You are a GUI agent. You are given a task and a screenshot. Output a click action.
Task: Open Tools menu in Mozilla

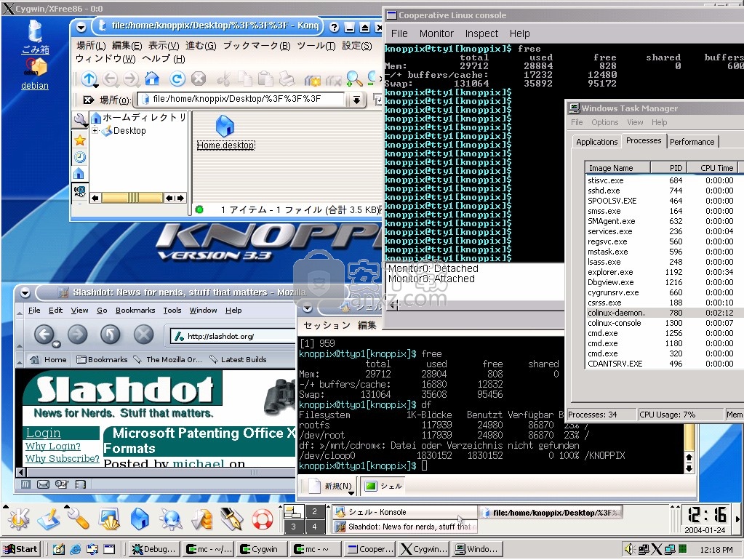pos(172,311)
